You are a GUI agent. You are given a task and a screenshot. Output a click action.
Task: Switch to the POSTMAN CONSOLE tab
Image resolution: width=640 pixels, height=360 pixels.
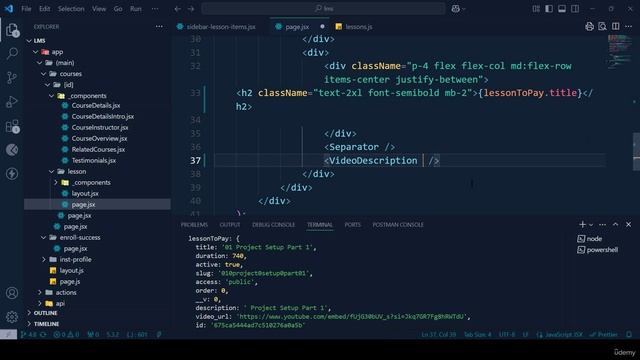tap(398, 225)
